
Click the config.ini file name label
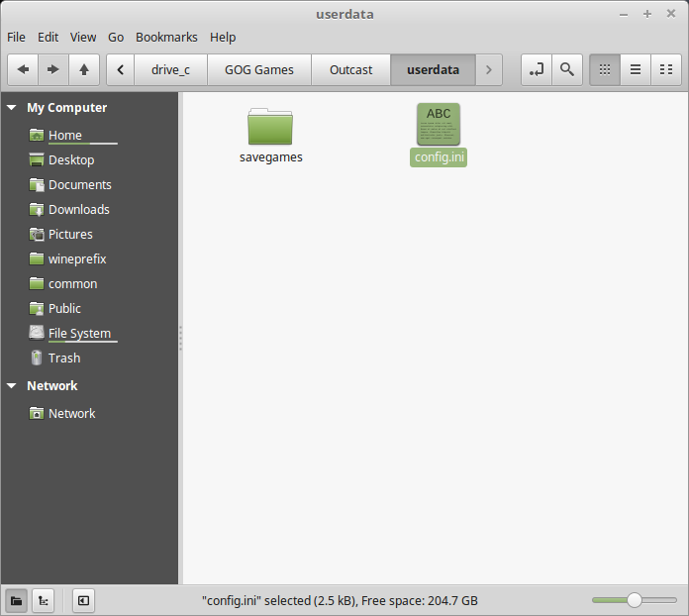439,157
